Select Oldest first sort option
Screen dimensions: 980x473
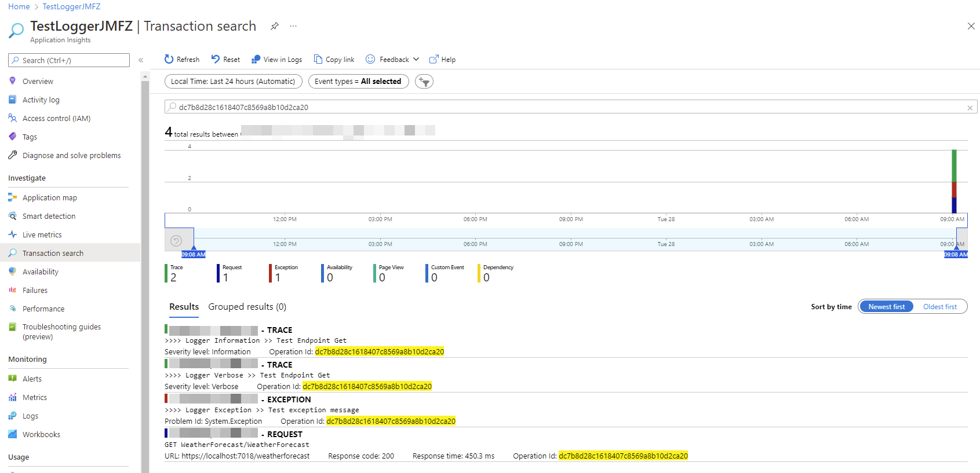(x=939, y=307)
